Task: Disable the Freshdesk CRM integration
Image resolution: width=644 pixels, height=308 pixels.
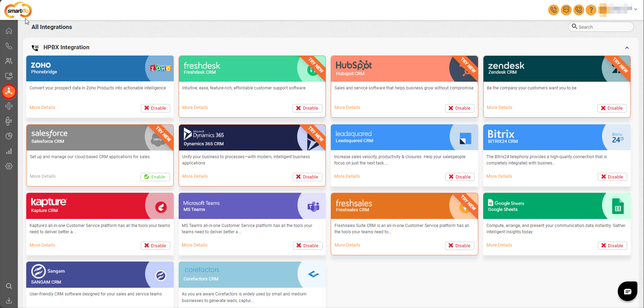Action: click(x=307, y=108)
